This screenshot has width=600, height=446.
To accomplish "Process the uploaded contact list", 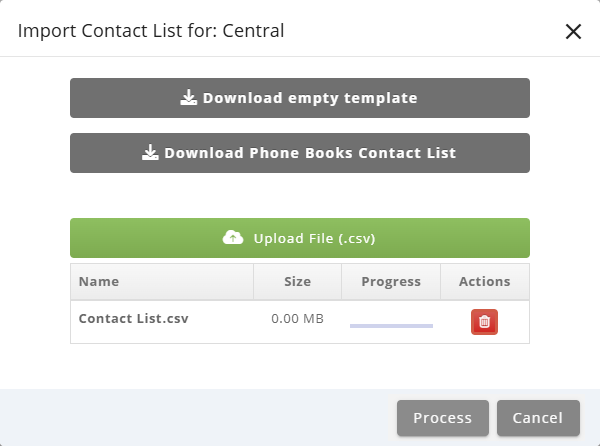I will click(443, 418).
